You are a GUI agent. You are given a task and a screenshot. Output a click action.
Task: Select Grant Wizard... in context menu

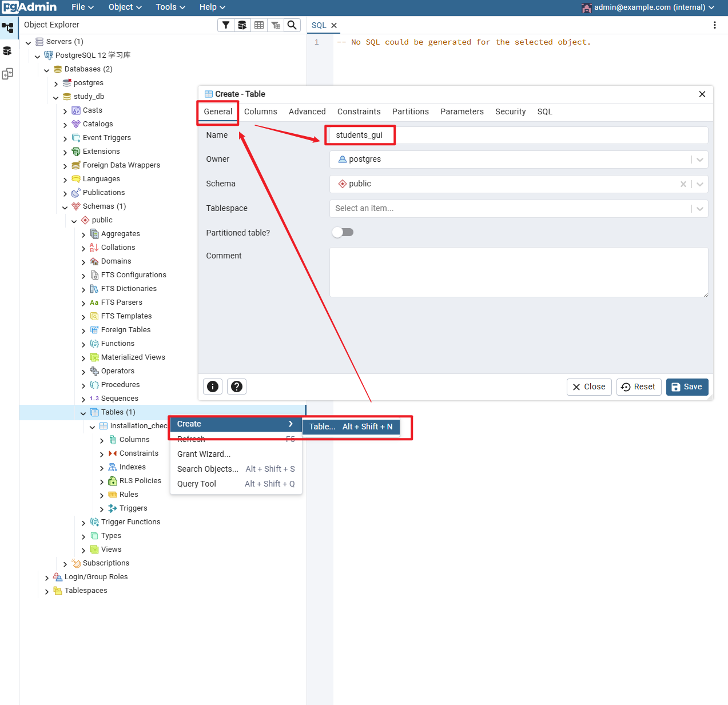click(x=236, y=454)
